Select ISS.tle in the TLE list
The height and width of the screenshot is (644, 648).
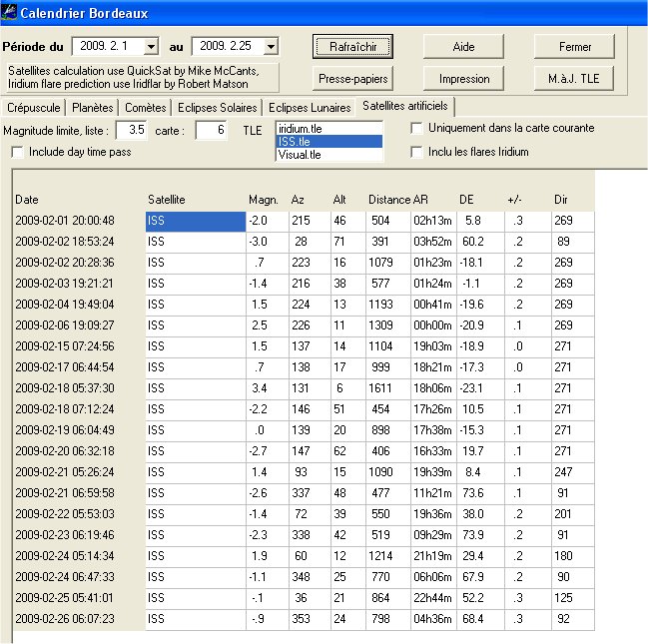pyautogui.click(x=329, y=142)
